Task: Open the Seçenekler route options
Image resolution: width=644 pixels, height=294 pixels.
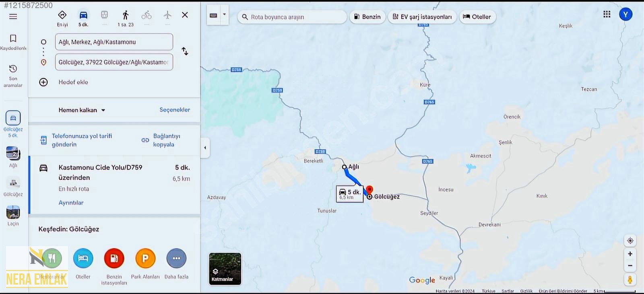Action: pyautogui.click(x=174, y=110)
